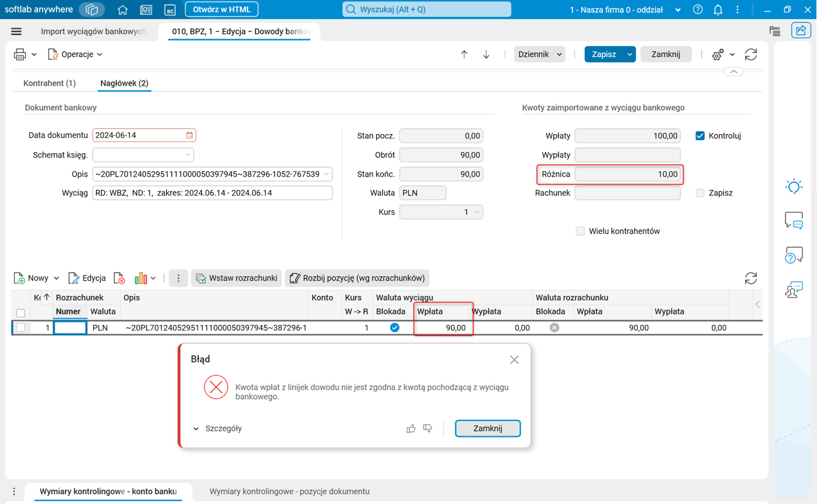Viewport: 817px width, 504px height.
Task: Open the calendar picker for Data dokumentu
Action: click(190, 135)
